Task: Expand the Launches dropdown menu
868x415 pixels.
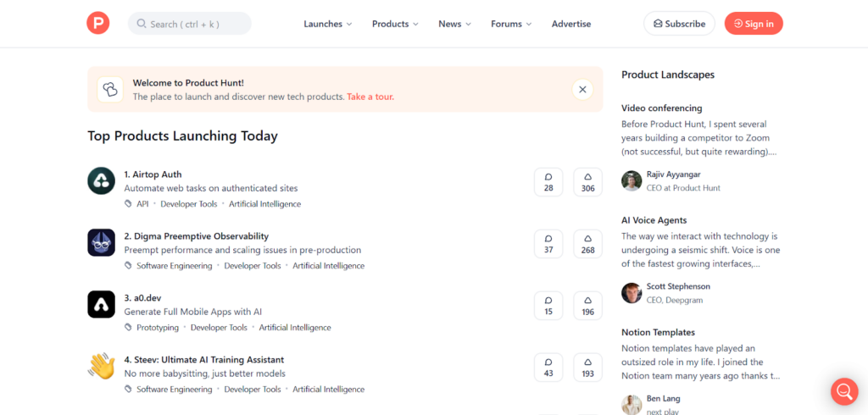Action: coord(328,24)
